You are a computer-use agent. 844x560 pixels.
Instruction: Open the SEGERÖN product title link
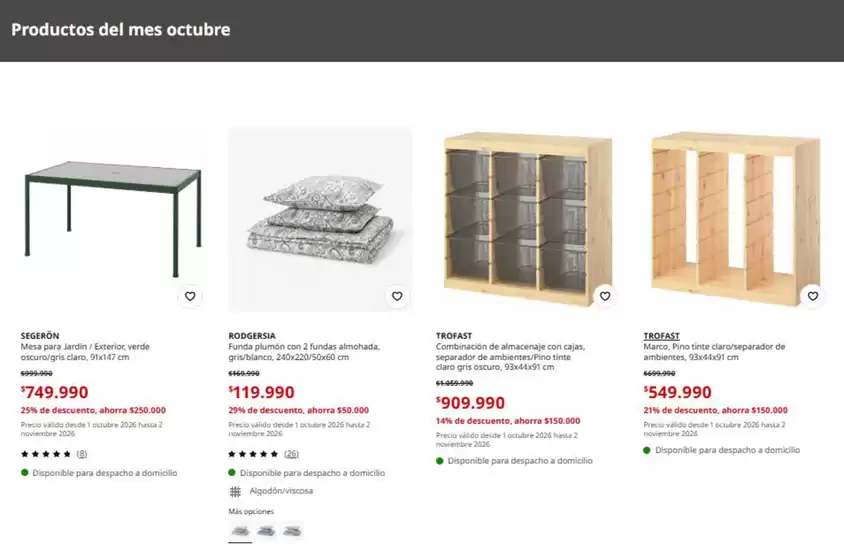[40, 335]
